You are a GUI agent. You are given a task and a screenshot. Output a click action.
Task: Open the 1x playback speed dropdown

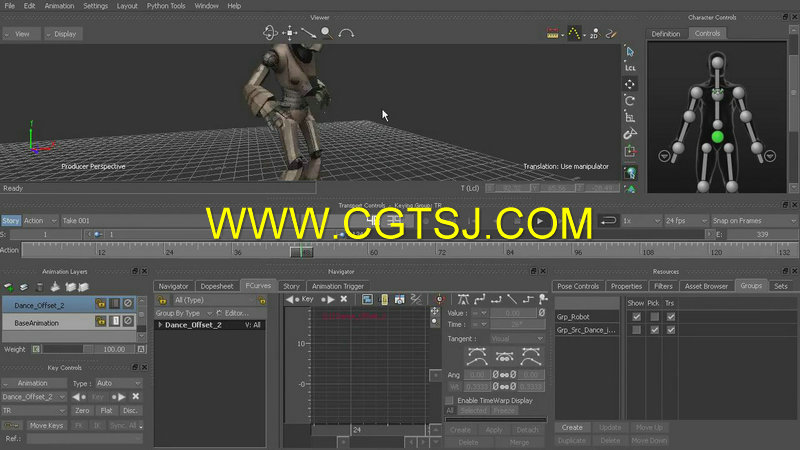[641, 221]
